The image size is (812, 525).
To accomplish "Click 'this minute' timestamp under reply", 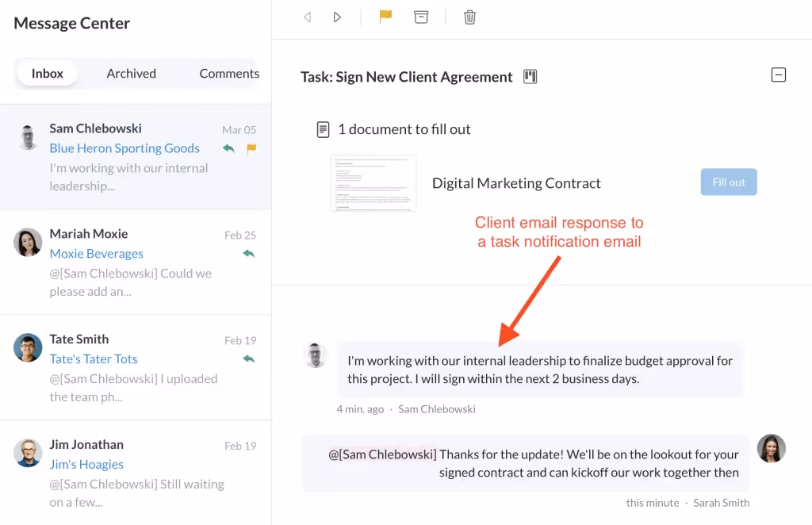I will coord(653,503).
